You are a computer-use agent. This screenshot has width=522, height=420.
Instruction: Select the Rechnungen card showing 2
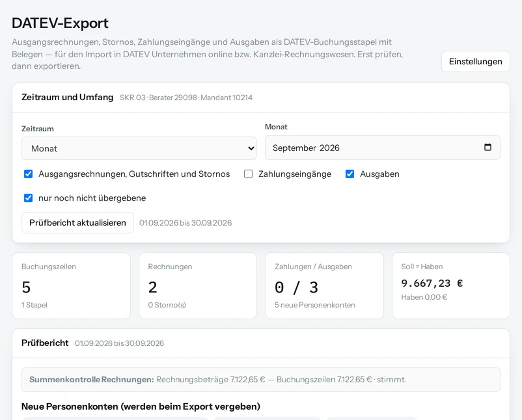pyautogui.click(x=198, y=285)
